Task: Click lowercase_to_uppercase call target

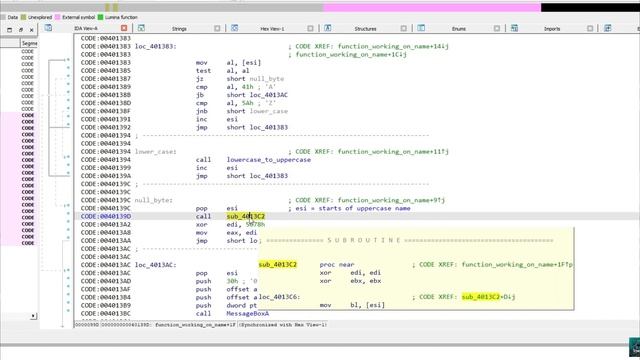Action: (269, 160)
